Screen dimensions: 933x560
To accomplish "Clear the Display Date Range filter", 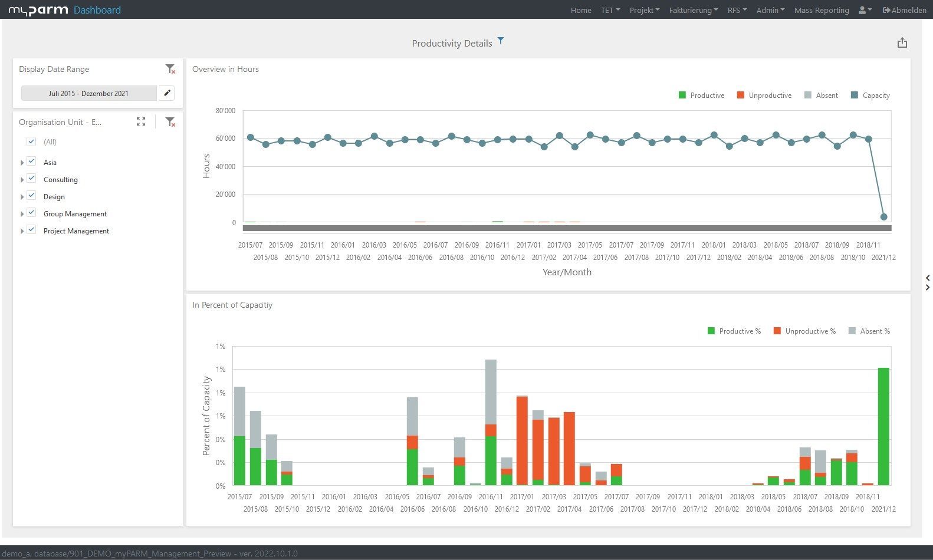I will pyautogui.click(x=170, y=70).
